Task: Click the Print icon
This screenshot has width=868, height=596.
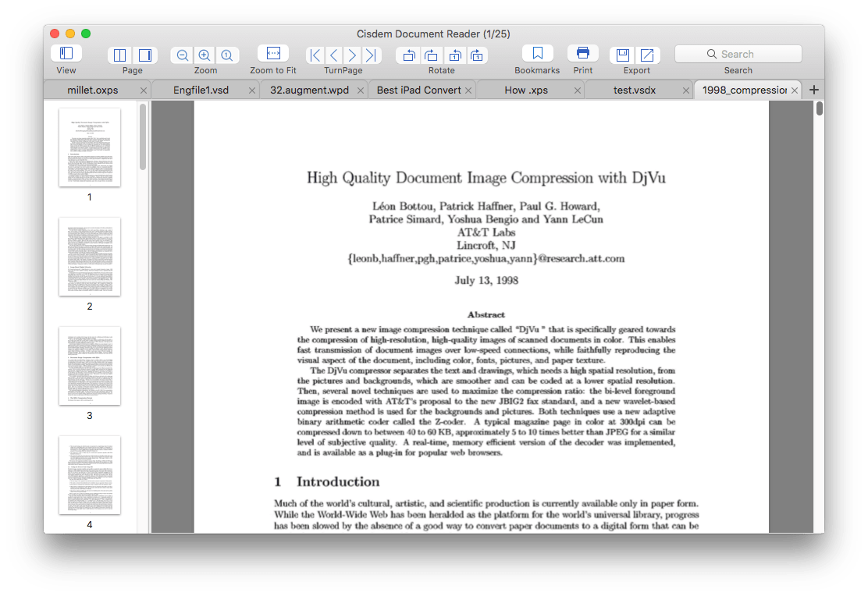Action: point(583,53)
